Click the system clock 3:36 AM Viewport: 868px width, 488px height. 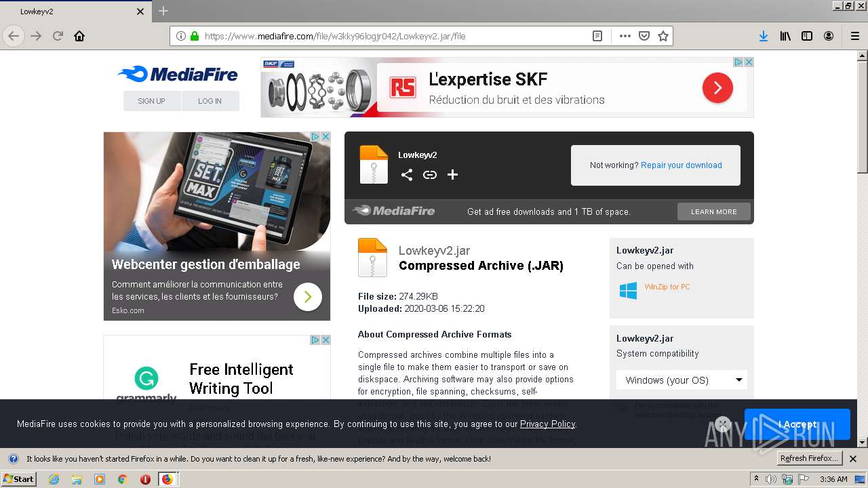(833, 479)
